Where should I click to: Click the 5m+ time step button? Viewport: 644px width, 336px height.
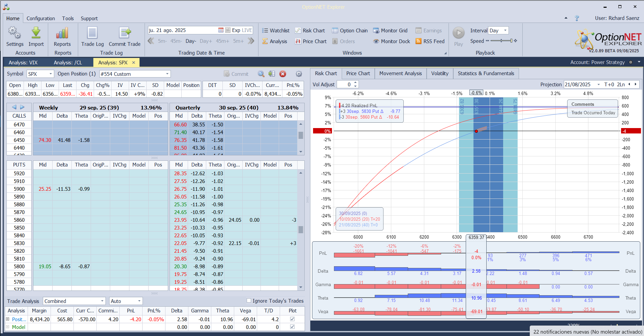[238, 41]
